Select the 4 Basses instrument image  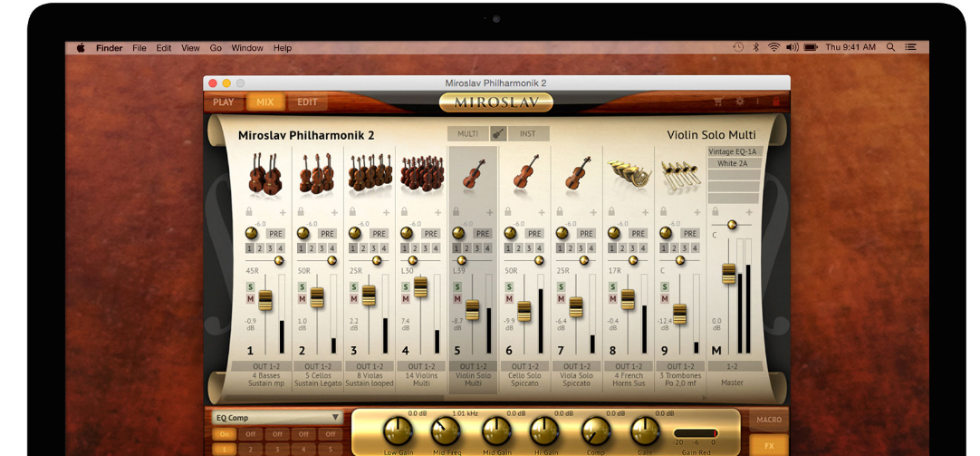coord(265,173)
